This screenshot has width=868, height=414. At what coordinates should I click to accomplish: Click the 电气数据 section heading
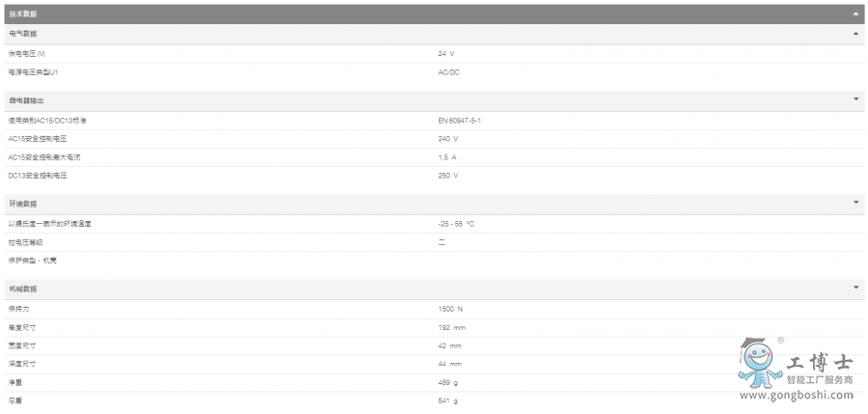(23, 34)
